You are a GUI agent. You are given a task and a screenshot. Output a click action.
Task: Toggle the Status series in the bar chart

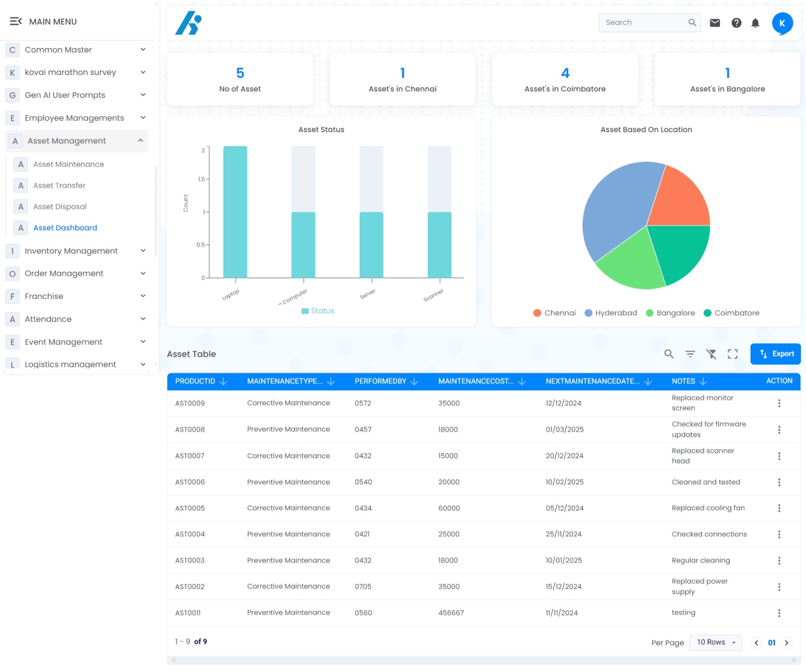click(x=318, y=311)
